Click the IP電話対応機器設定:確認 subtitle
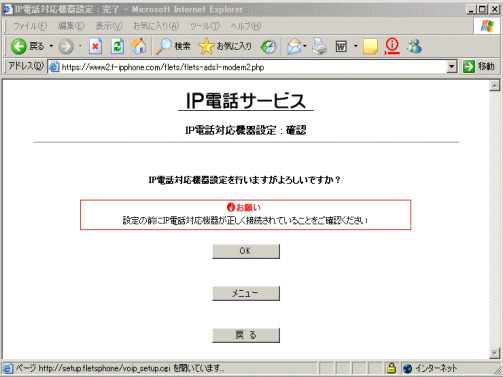The image size is (503, 377). coord(246,130)
